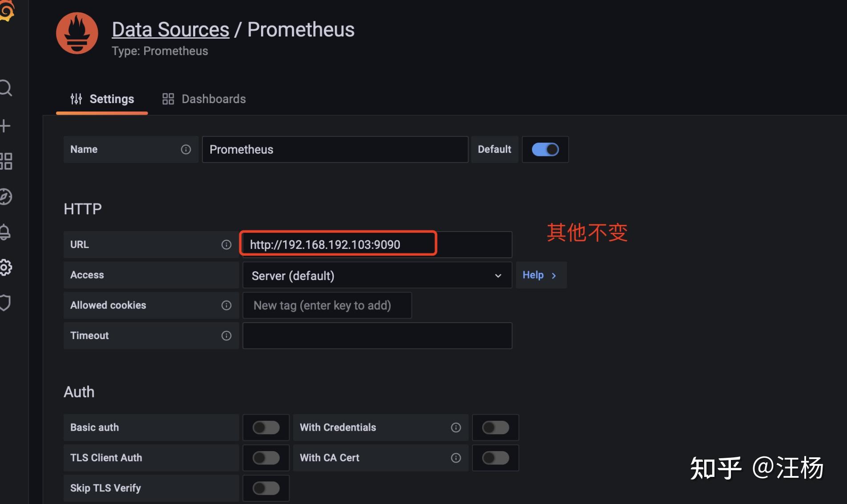
Task: Click the info icon beside Timeout
Action: pos(226,336)
